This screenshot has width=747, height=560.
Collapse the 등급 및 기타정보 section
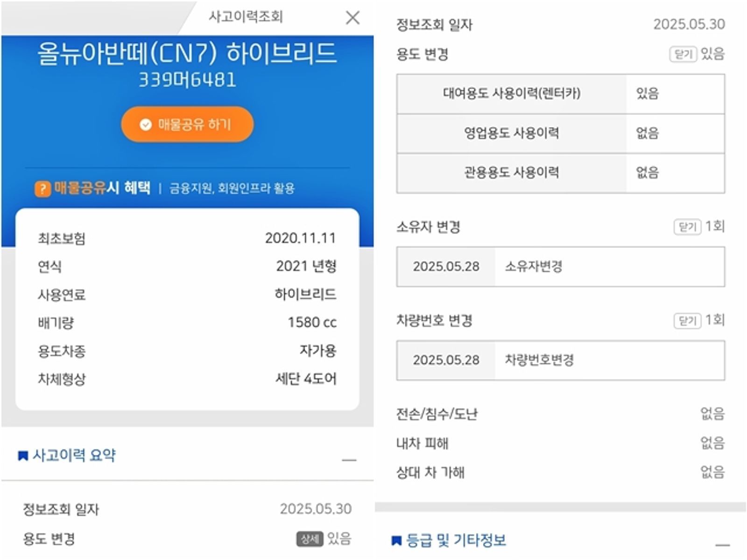pyautogui.click(x=722, y=545)
